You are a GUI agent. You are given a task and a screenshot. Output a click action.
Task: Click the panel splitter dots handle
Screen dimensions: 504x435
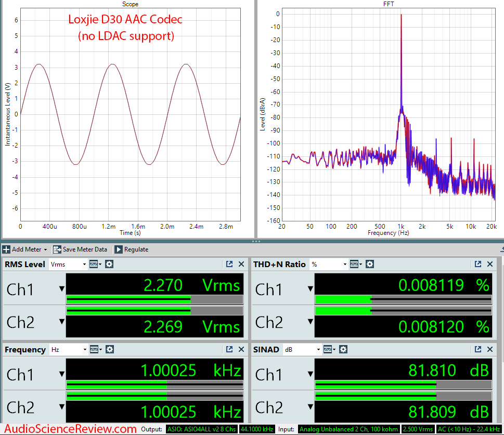click(256, 241)
